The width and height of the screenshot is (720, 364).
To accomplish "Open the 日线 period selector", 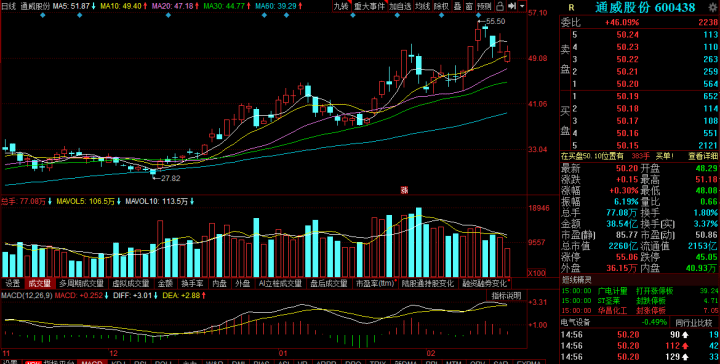I will (9, 6).
